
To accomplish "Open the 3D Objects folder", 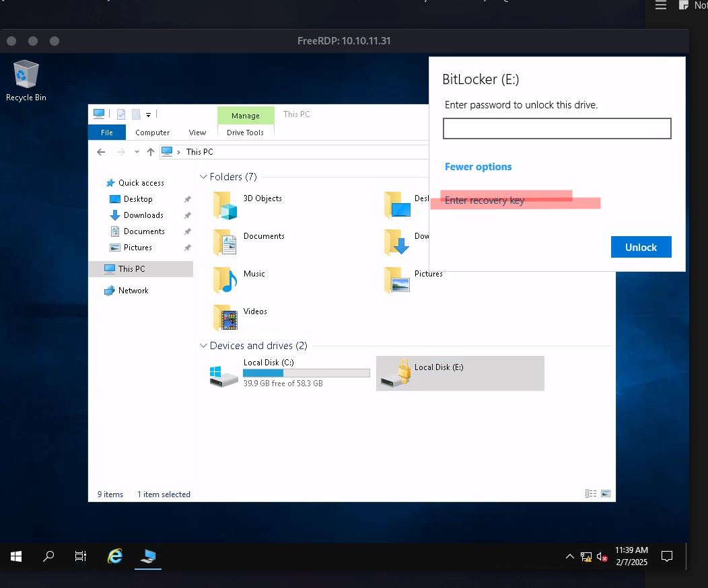I will coord(225,205).
